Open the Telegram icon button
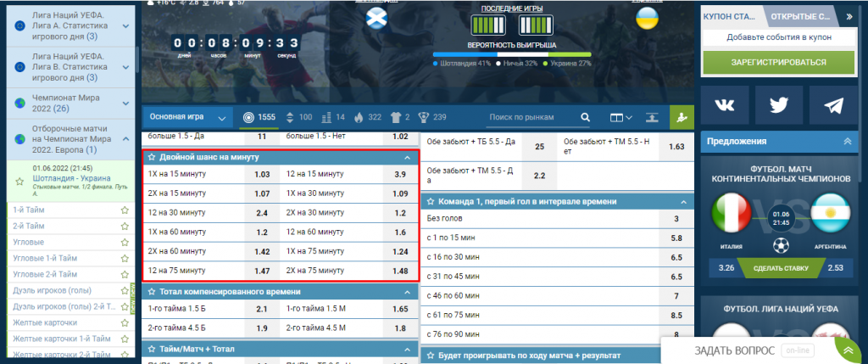This screenshot has width=868, height=364. point(833,104)
